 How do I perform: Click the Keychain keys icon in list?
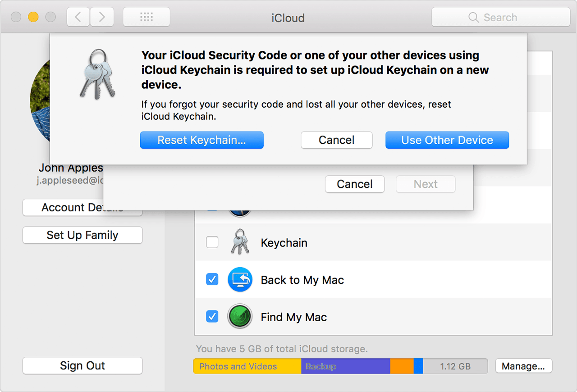coord(240,242)
